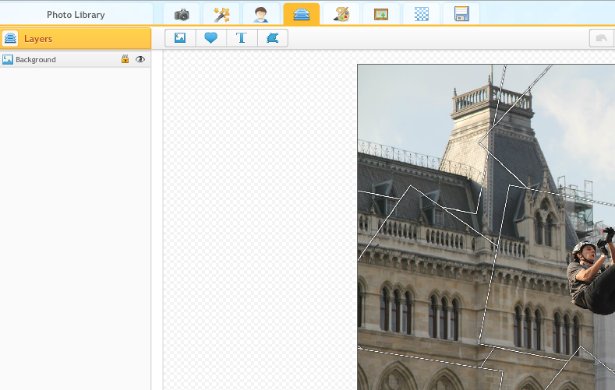Select the Background layer row
The image size is (615, 390).
click(x=75, y=59)
